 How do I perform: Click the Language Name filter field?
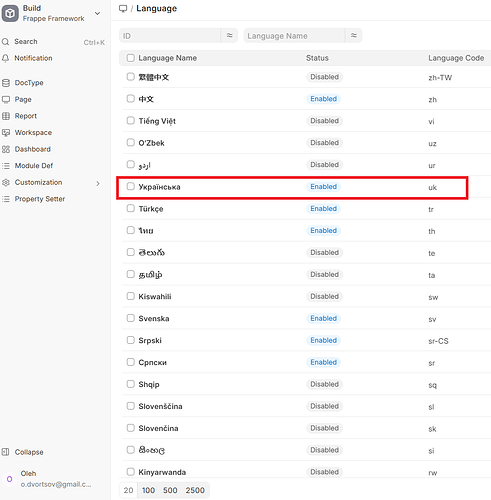click(x=295, y=36)
